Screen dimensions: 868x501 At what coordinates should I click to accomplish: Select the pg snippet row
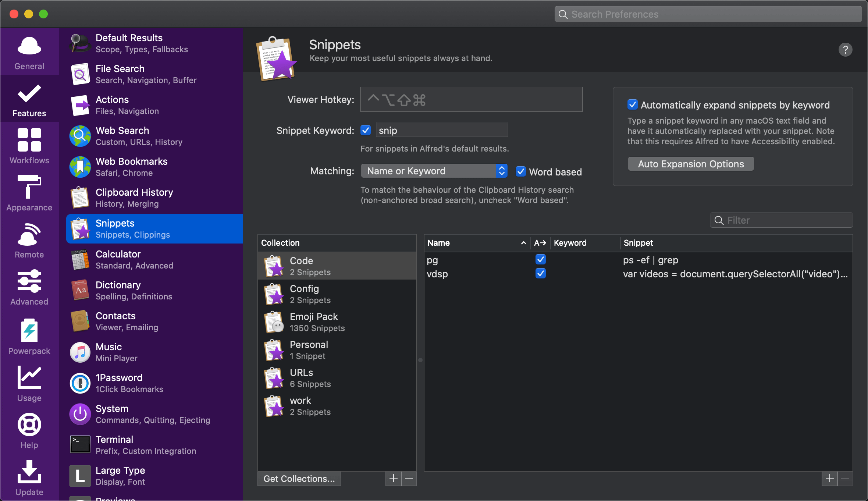point(638,260)
